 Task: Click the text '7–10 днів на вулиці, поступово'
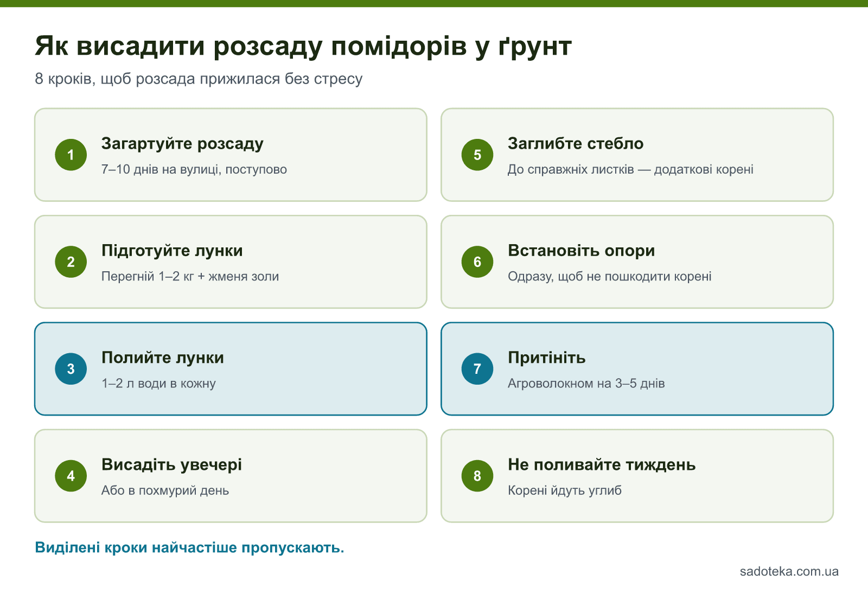pos(194,169)
